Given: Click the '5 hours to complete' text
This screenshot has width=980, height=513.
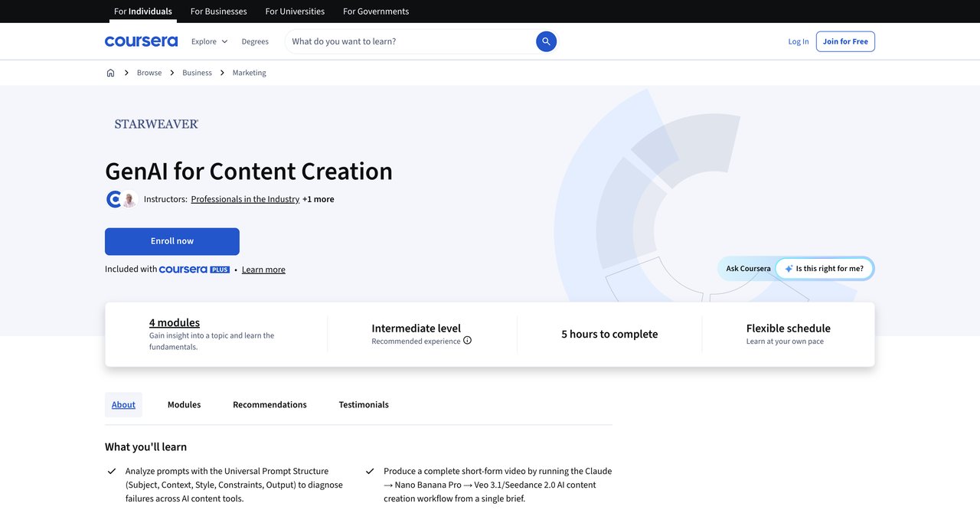Looking at the screenshot, I should coord(609,334).
